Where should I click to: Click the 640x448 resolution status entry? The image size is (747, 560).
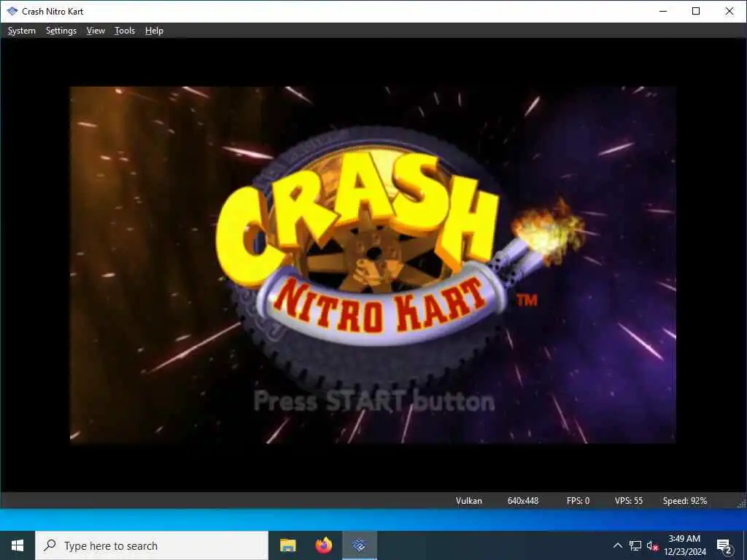522,500
